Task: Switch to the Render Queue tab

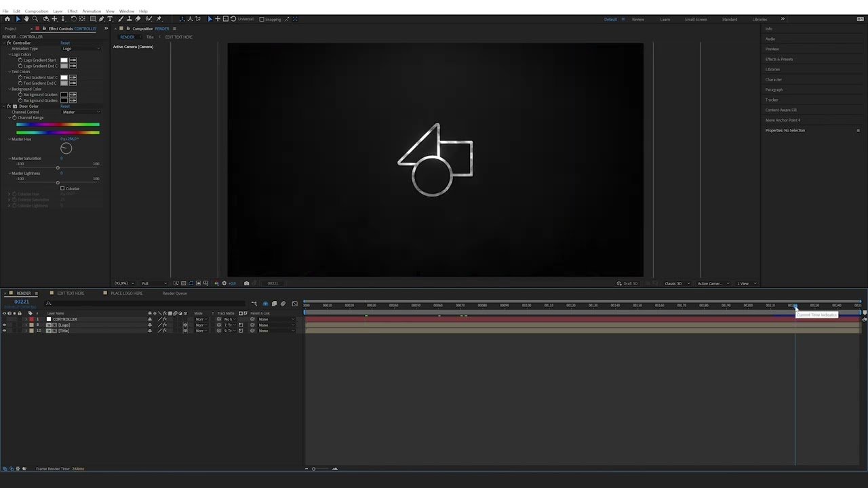Action: click(174, 293)
